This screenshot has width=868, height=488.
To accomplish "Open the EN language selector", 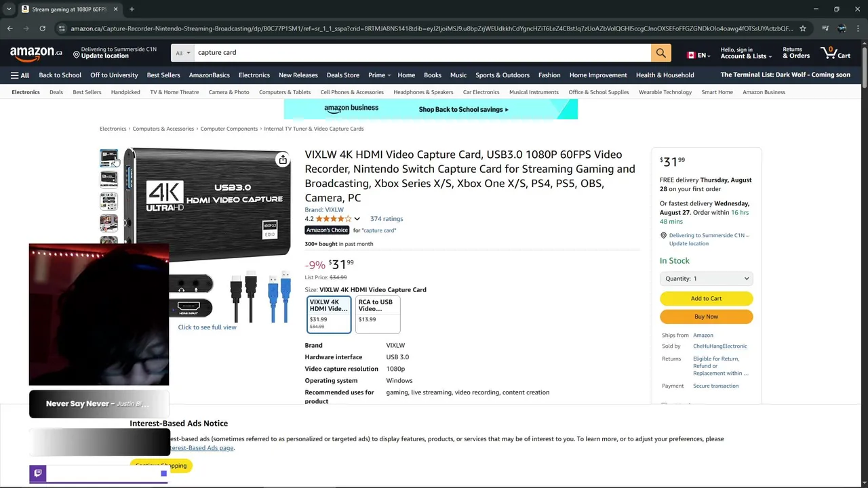I will click(x=698, y=56).
